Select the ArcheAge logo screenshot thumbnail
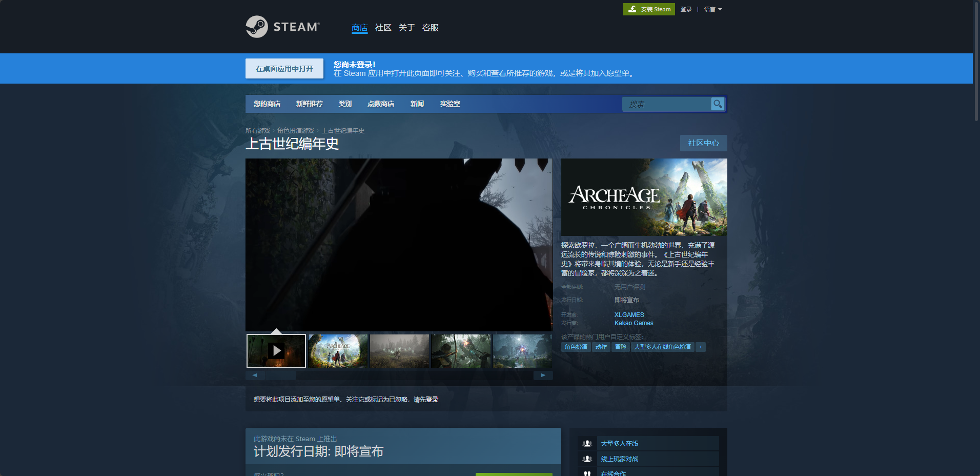 click(x=338, y=351)
